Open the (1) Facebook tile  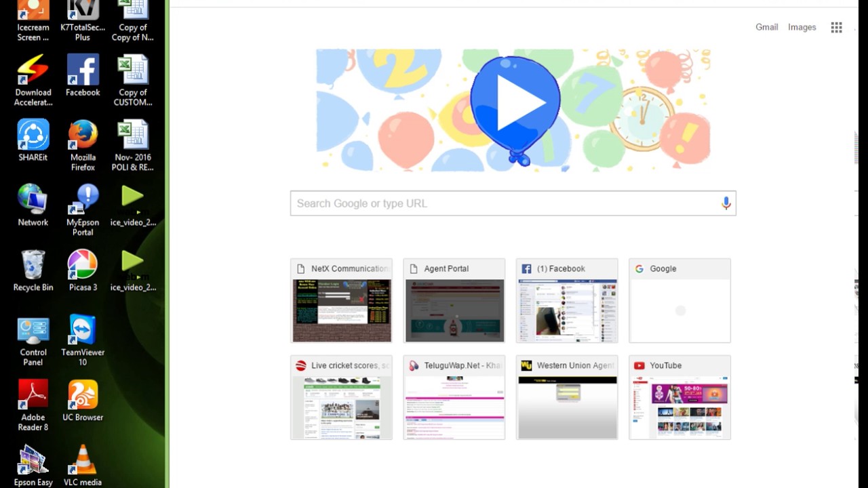[567, 301]
